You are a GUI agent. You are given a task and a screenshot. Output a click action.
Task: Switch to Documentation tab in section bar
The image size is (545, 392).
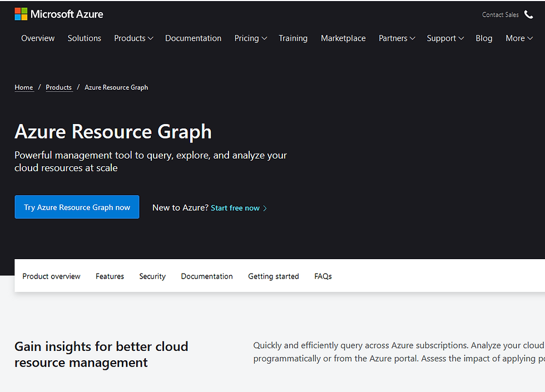click(x=207, y=276)
